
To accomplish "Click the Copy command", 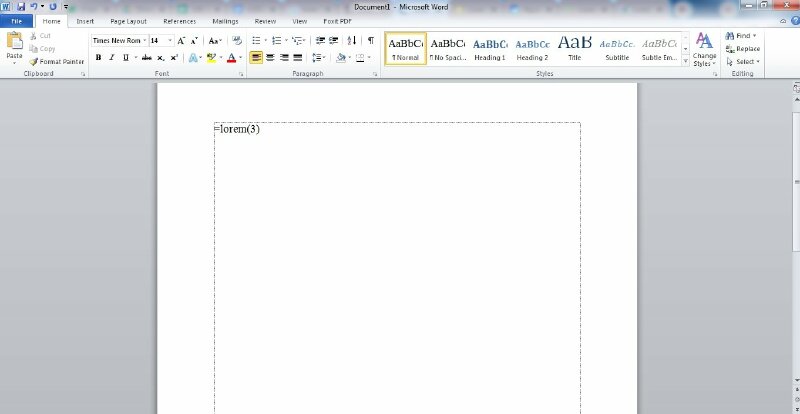I will (x=42, y=48).
